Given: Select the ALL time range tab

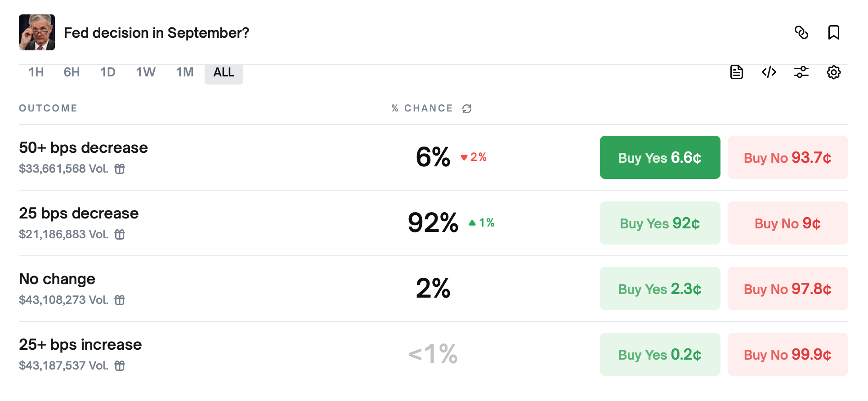Looking at the screenshot, I should click(x=224, y=72).
